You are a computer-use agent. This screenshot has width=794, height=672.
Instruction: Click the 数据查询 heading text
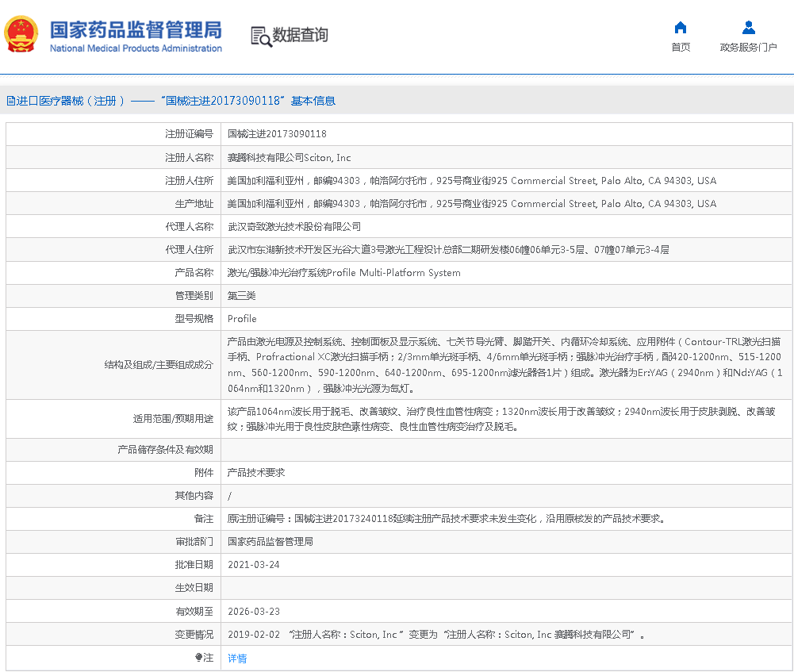(x=300, y=36)
